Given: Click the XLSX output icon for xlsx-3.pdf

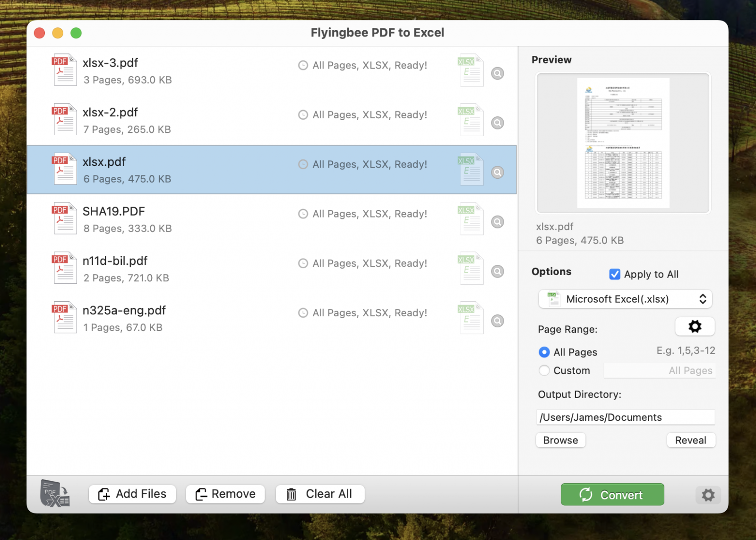Looking at the screenshot, I should click(471, 70).
